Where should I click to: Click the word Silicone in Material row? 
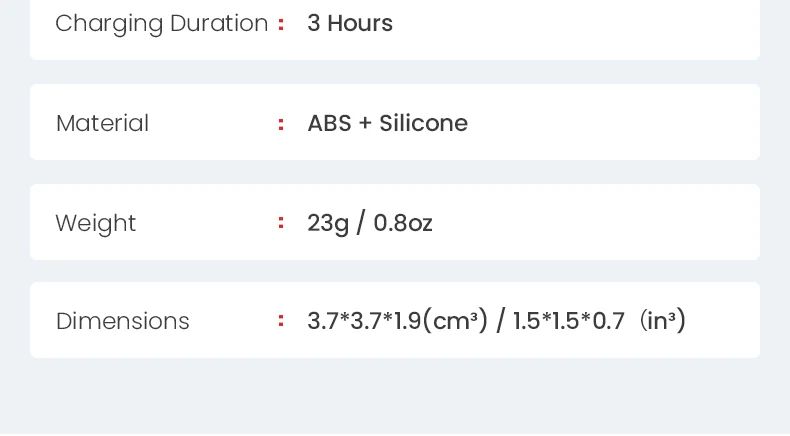[x=423, y=123]
